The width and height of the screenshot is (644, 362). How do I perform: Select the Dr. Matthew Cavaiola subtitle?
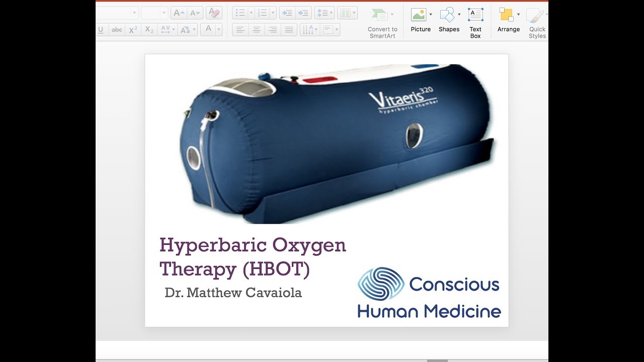(x=233, y=293)
